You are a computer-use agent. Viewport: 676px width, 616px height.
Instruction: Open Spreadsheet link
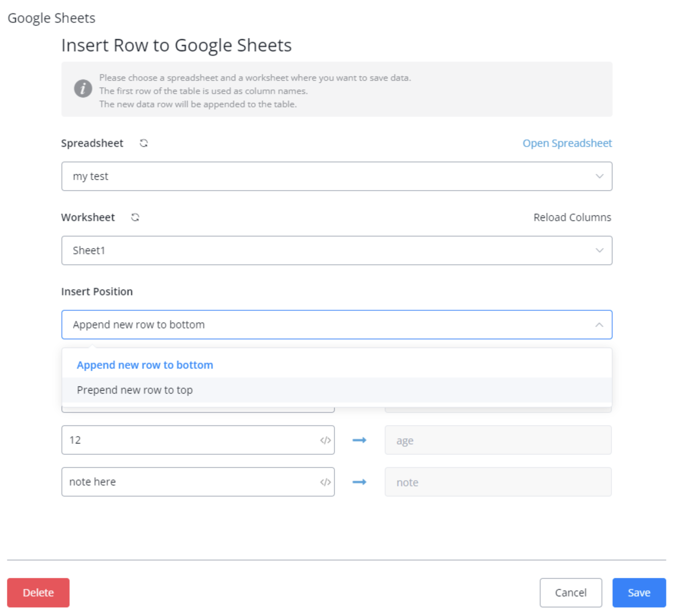567,143
